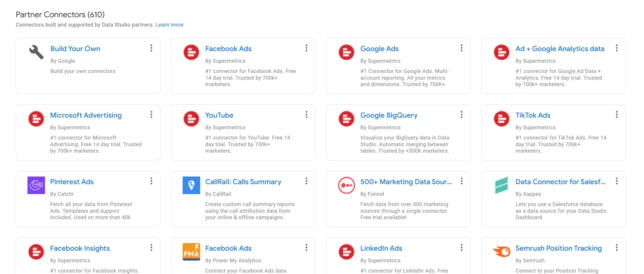Viewport: 644px width, 274px height.
Task: Open more options for Pinterest Ads
Action: (151, 181)
